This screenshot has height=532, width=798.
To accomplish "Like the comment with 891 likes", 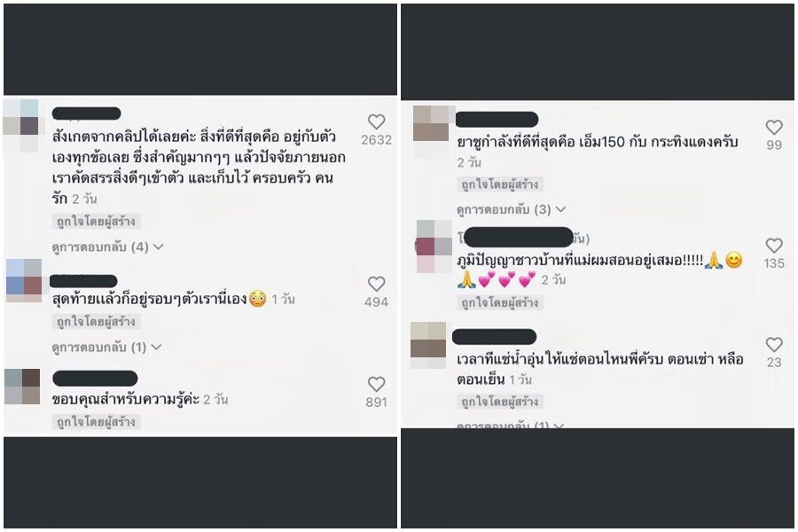I will [376, 384].
